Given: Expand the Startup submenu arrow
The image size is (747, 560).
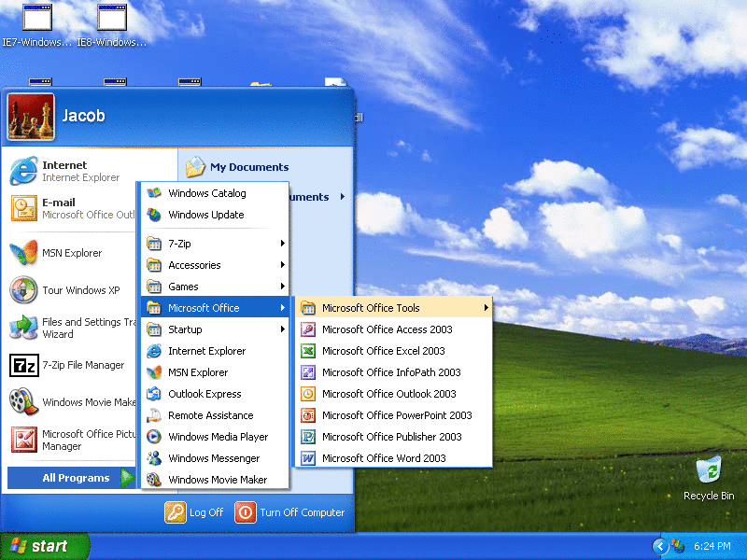Looking at the screenshot, I should point(283,329).
